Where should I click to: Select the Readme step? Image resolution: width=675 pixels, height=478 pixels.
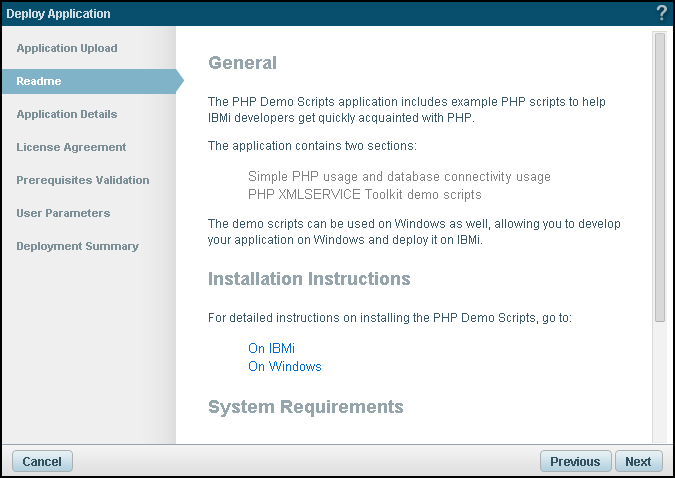tap(39, 81)
